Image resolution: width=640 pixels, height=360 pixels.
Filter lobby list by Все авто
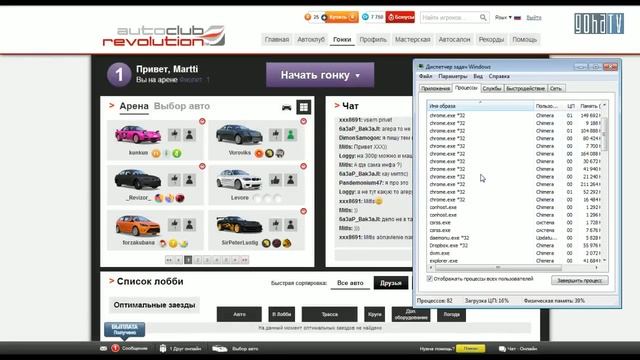(x=350, y=283)
